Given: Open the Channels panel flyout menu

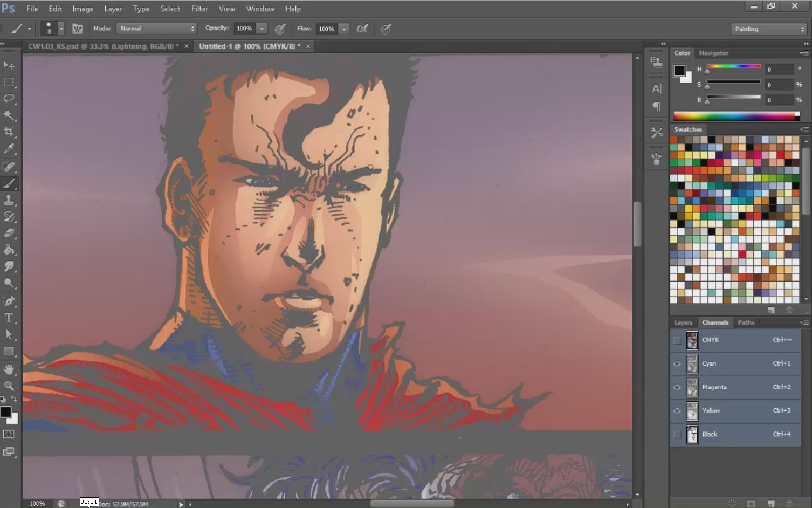Looking at the screenshot, I should tap(804, 322).
